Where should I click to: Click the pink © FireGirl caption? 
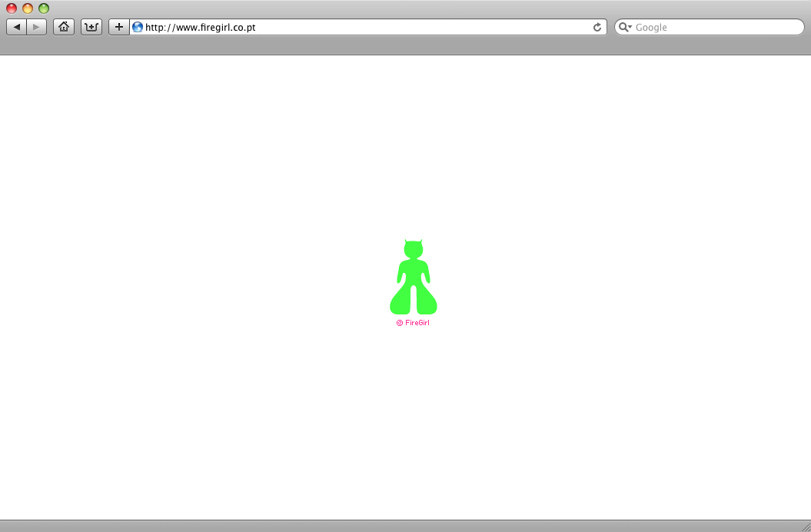(413, 323)
